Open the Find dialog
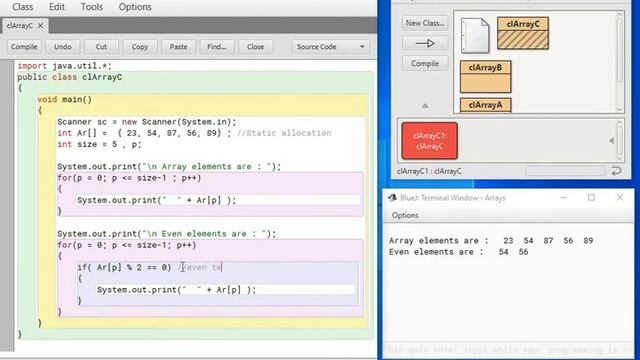Viewport: 640px width, 360px height. [x=217, y=47]
